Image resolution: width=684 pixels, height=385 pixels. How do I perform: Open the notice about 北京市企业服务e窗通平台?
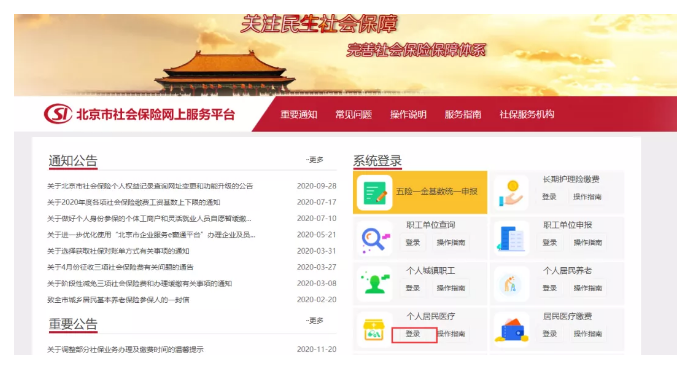pyautogui.click(x=151, y=235)
